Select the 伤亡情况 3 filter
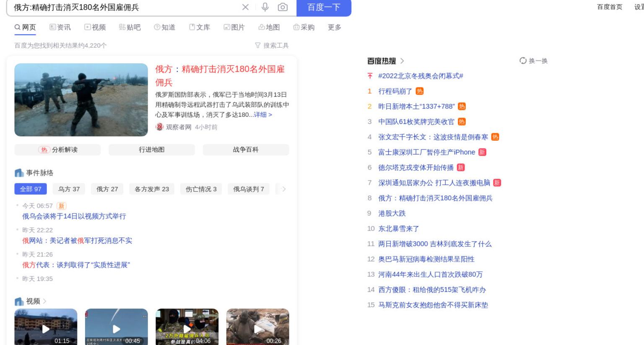Image resolution: width=644 pixels, height=345 pixels. [x=201, y=189]
